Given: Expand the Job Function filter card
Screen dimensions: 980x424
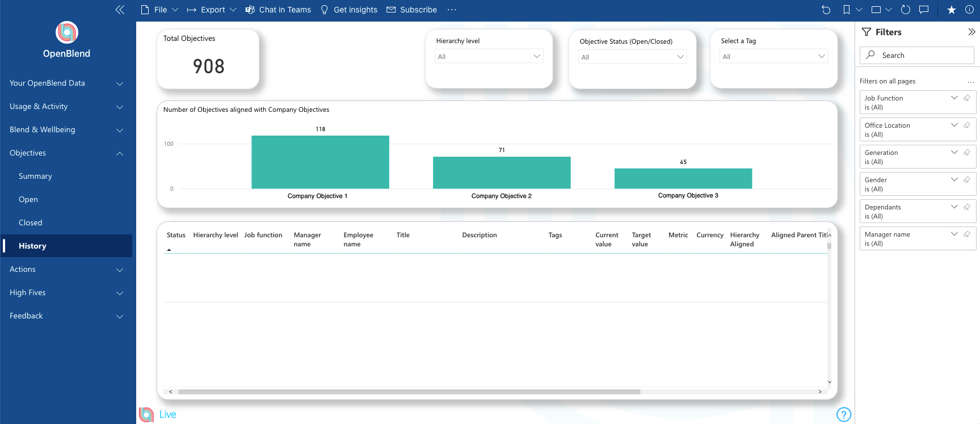Looking at the screenshot, I should [954, 98].
